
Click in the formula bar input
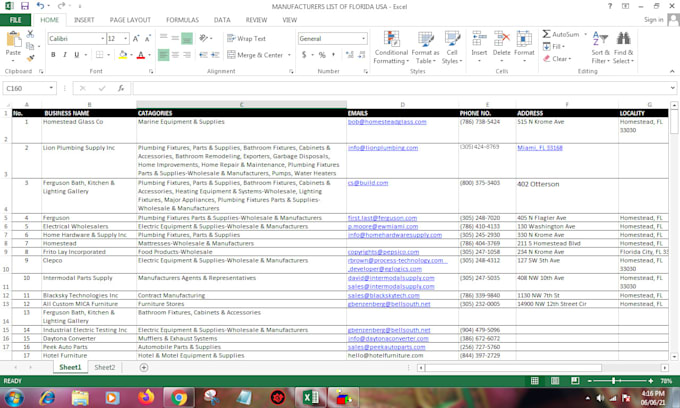(x=401, y=88)
